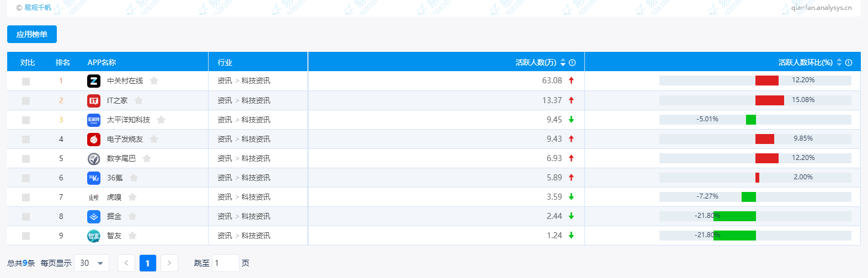The image size is (868, 278).
Task: Click the 数字尾巴 app icon
Action: 94,158
